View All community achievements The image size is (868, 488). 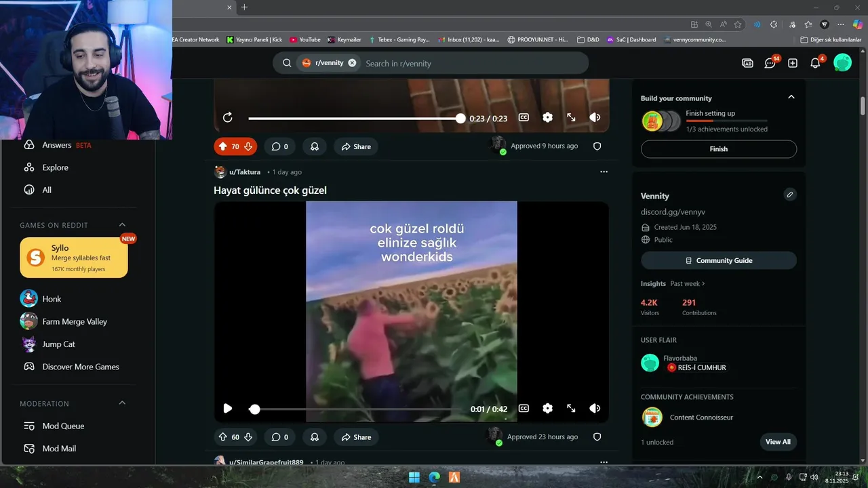[x=778, y=442]
